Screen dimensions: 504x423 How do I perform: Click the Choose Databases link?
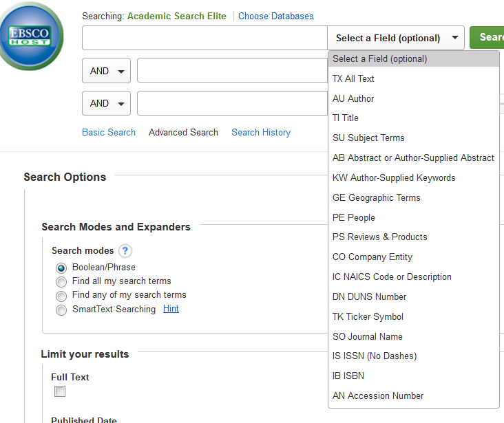(275, 16)
